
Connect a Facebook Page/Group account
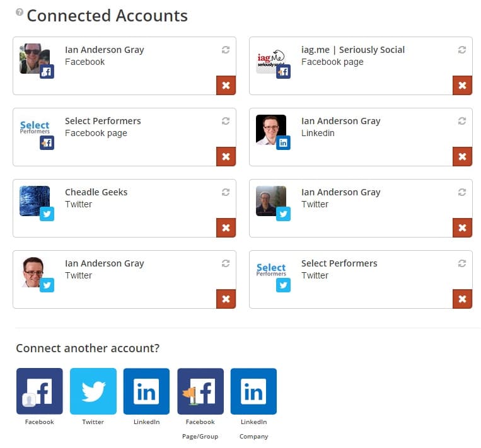tap(200, 391)
